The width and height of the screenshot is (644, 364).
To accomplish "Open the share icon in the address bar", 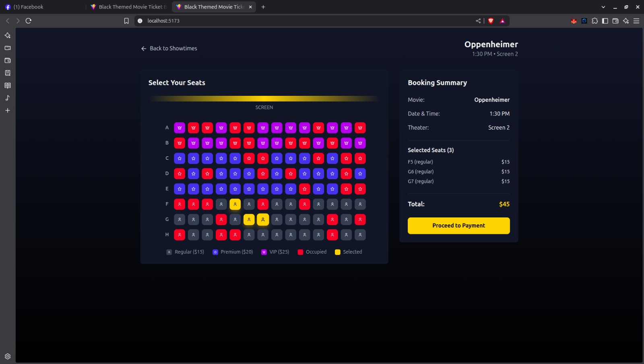I will tap(478, 21).
